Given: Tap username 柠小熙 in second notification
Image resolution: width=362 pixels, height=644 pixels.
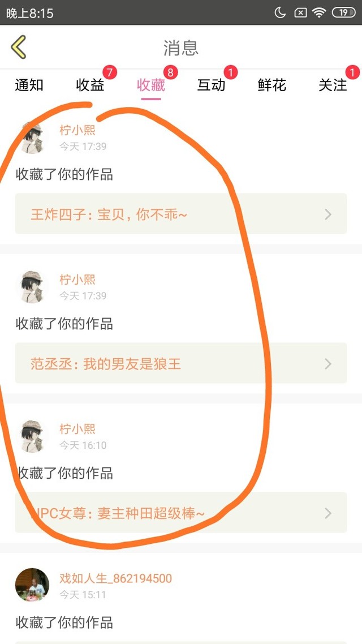Looking at the screenshot, I should point(77,280).
